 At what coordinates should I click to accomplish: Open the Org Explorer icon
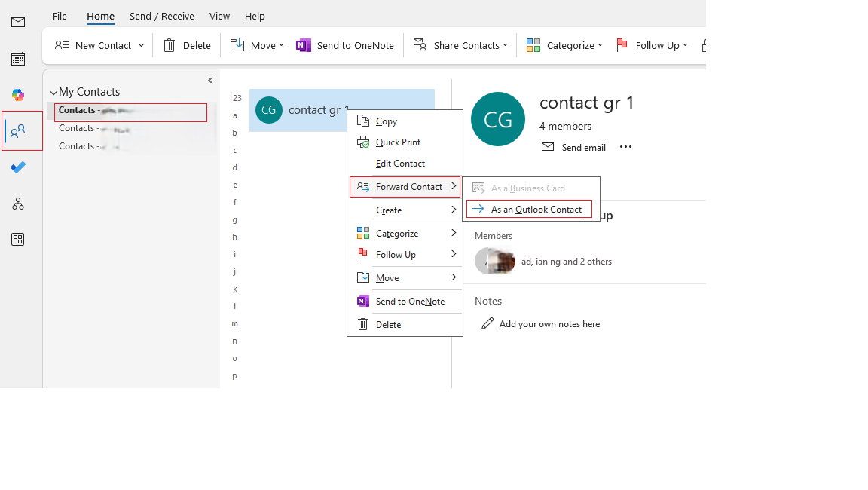click(x=18, y=204)
